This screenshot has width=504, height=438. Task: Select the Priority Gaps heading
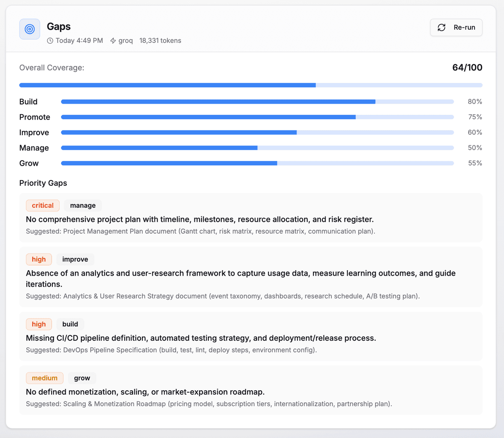[x=43, y=183]
